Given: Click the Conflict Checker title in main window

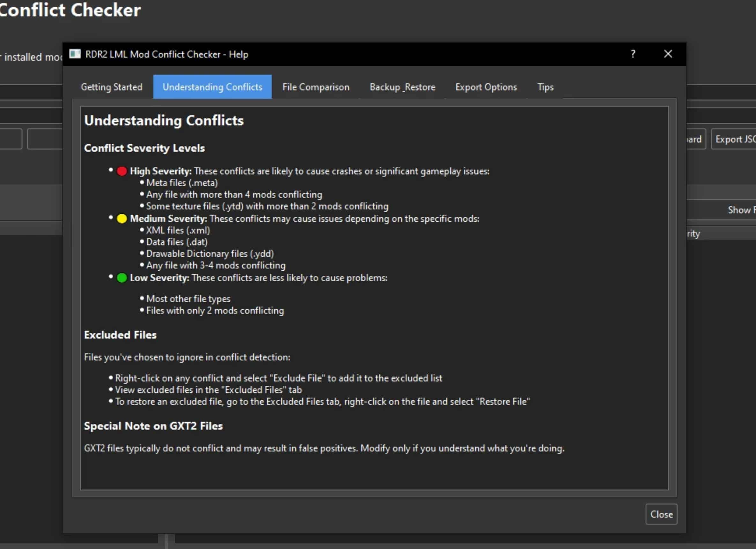Looking at the screenshot, I should [x=70, y=10].
